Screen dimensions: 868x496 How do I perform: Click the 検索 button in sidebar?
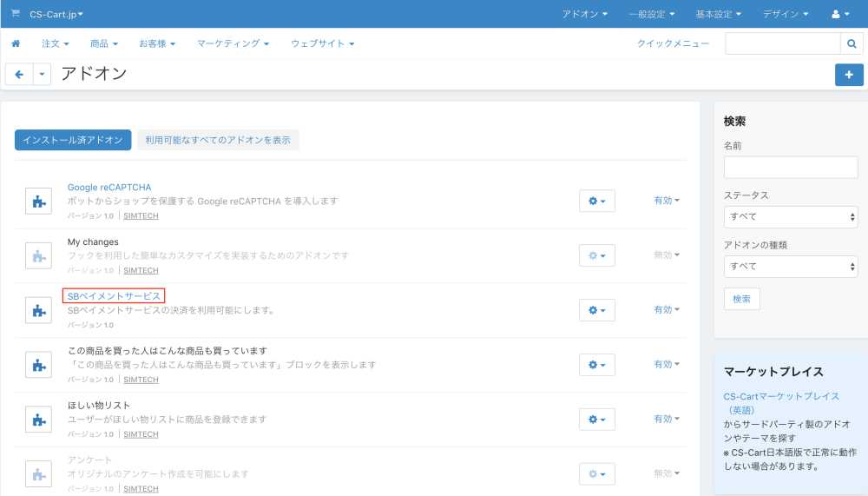tap(742, 299)
